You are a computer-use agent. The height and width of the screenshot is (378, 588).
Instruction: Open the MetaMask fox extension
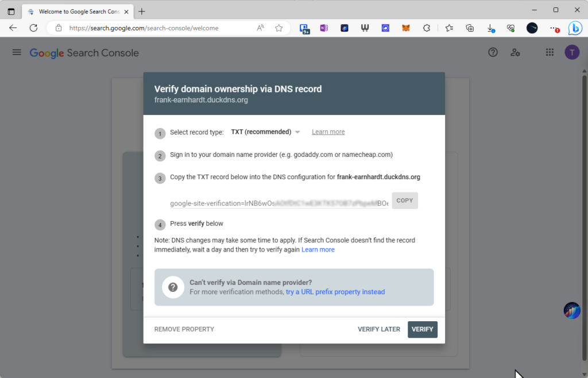(x=406, y=28)
